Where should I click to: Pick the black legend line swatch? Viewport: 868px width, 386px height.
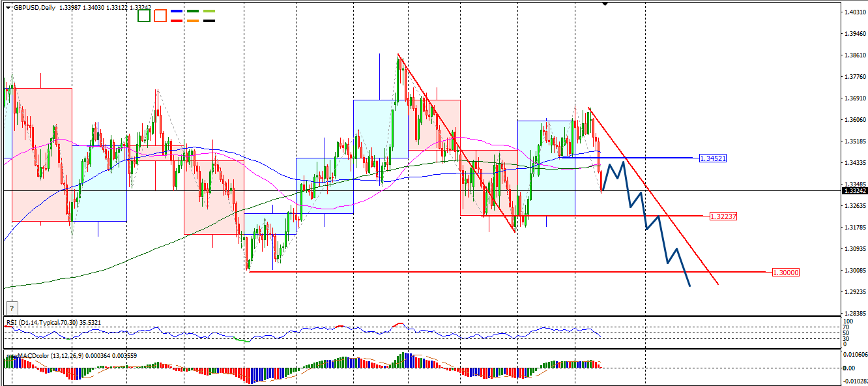(x=209, y=20)
